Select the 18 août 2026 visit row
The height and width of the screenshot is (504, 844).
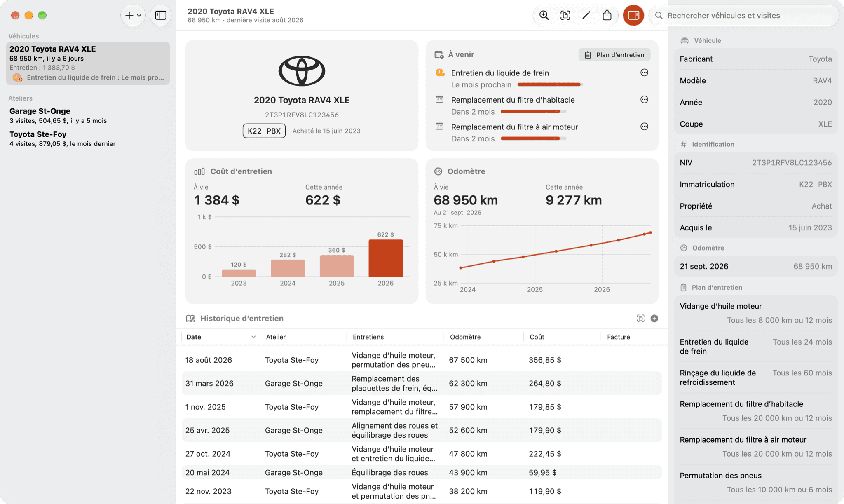point(422,360)
